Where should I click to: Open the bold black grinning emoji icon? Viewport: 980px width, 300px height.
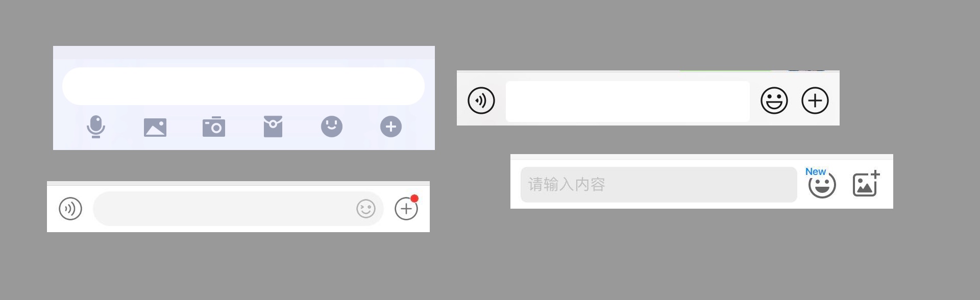(774, 101)
